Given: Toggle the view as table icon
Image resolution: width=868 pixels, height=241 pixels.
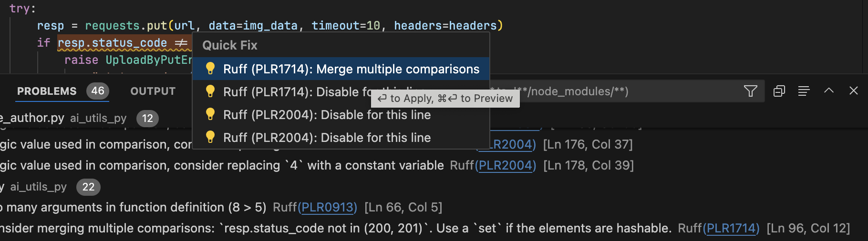Looking at the screenshot, I should [804, 91].
